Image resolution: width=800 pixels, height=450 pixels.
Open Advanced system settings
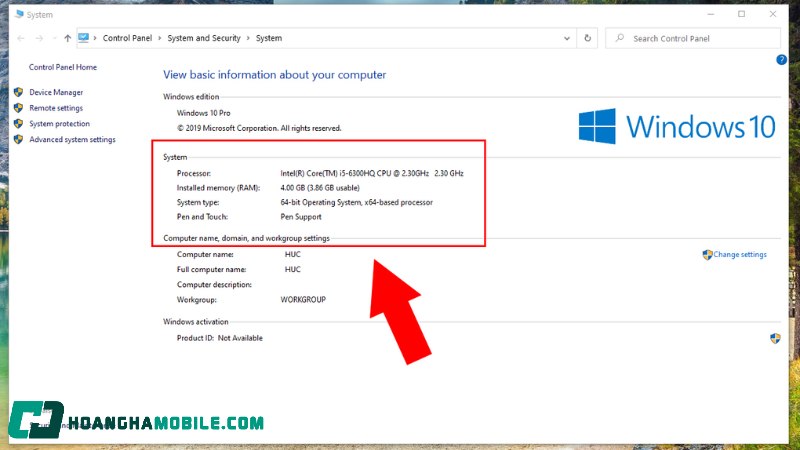[72, 140]
